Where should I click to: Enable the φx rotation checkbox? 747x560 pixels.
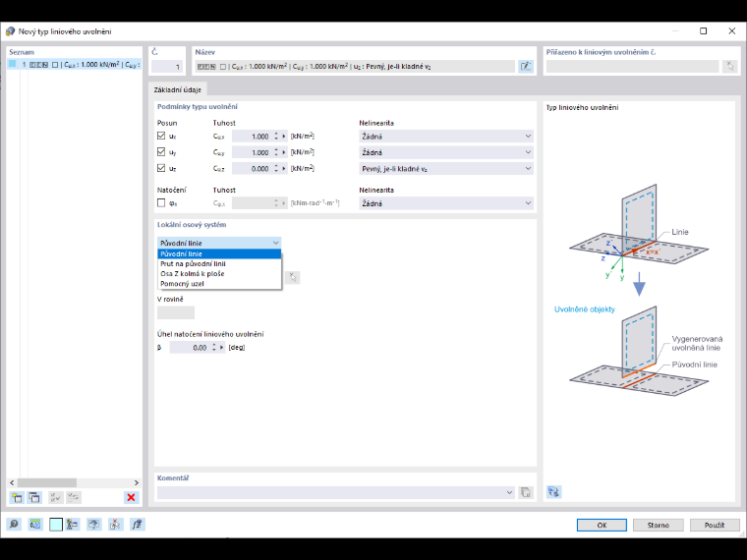[161, 202]
